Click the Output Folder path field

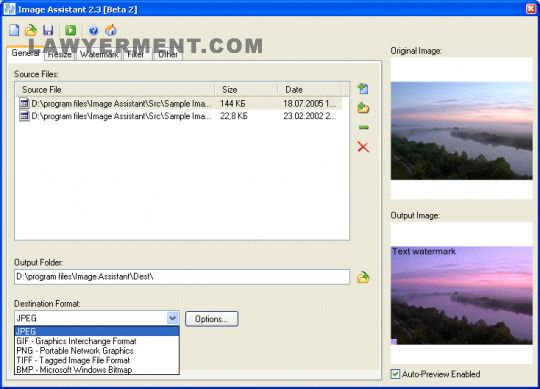pyautogui.click(x=182, y=277)
